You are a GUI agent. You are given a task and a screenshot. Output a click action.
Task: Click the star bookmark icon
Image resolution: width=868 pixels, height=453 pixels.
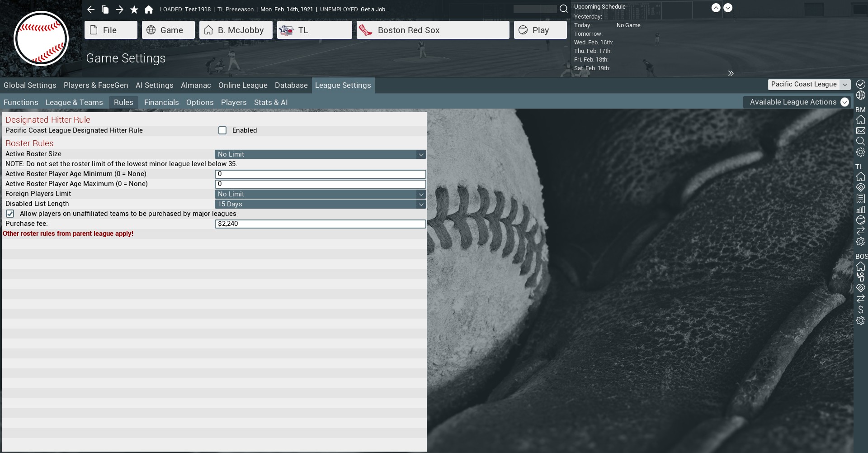pos(134,10)
